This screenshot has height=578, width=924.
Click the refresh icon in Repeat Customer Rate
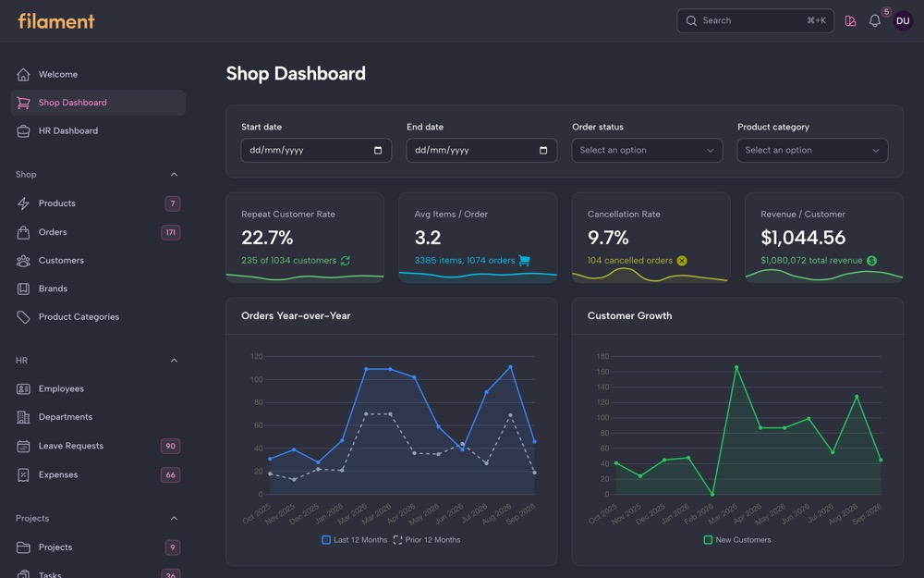tap(346, 261)
